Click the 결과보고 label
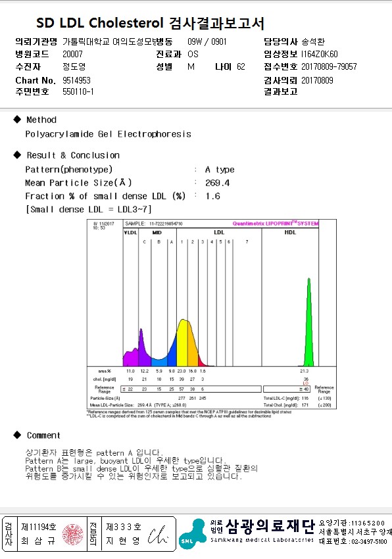The image size is (392, 559). 281,91
